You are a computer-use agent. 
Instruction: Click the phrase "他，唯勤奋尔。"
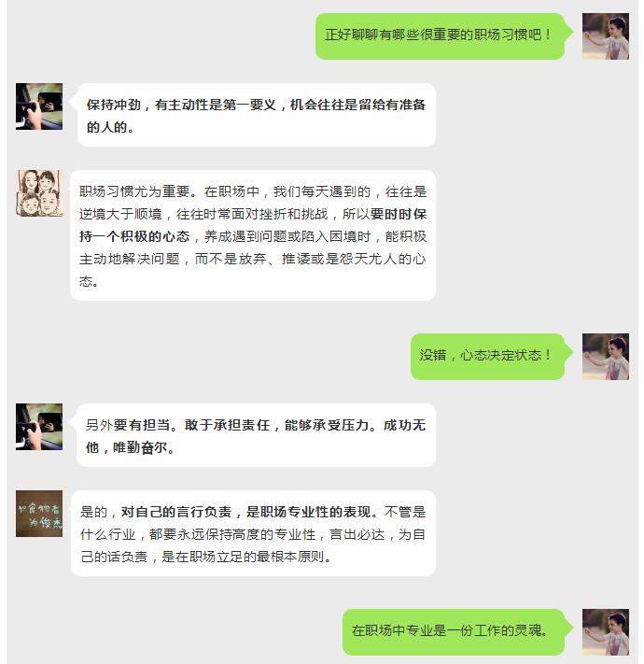(x=130, y=447)
